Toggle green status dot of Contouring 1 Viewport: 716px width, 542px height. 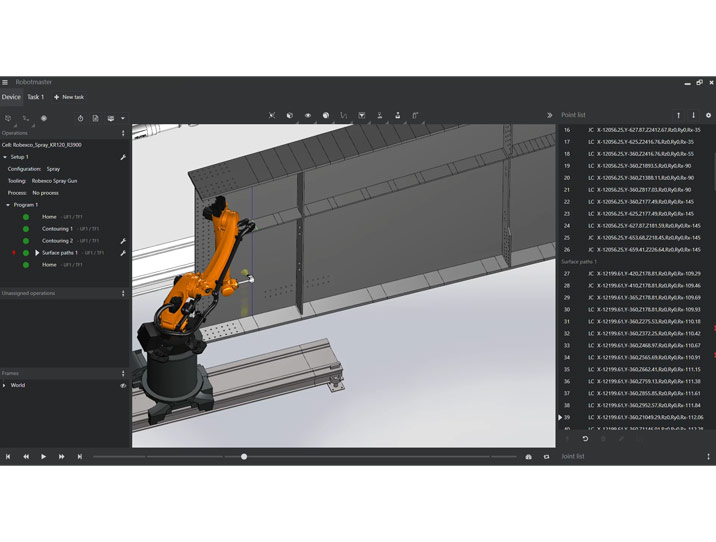tap(26, 229)
